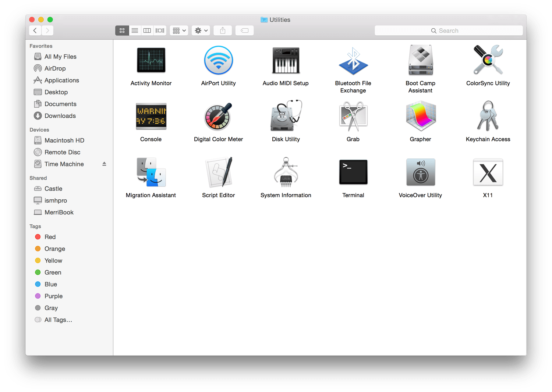The width and height of the screenshot is (552, 392).
Task: Select the Red tag color dot
Action: [38, 237]
